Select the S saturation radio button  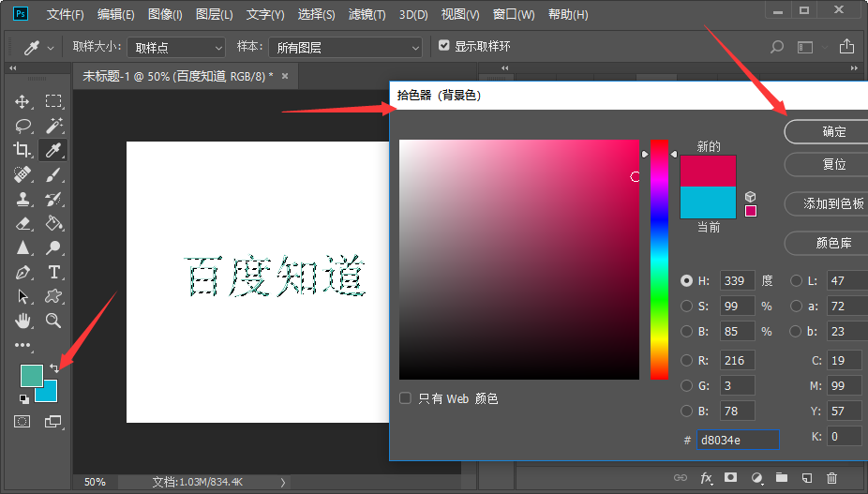tap(686, 306)
